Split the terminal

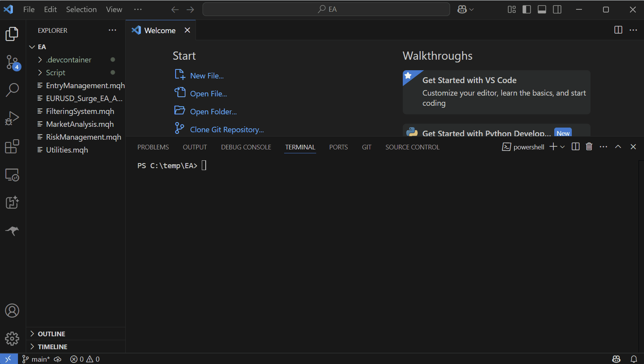(575, 147)
